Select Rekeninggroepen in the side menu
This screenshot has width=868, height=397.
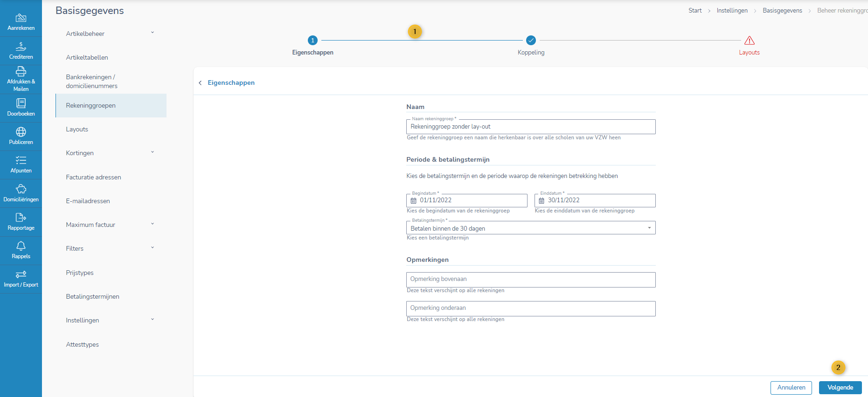[x=111, y=105]
